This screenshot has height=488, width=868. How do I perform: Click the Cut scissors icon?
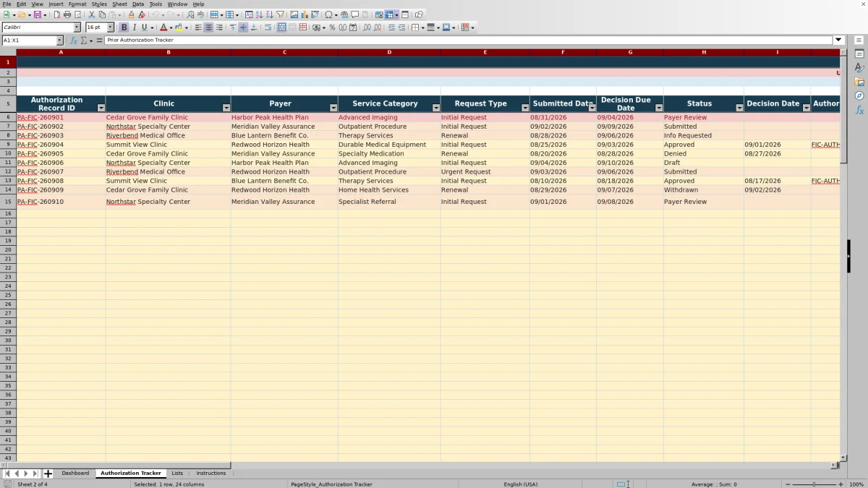tap(91, 14)
